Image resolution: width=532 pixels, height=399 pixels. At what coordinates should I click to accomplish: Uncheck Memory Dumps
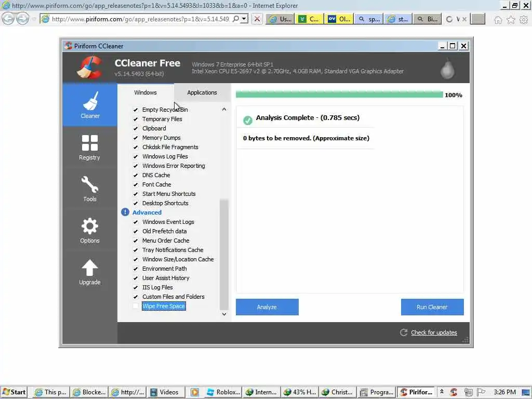coord(136,138)
